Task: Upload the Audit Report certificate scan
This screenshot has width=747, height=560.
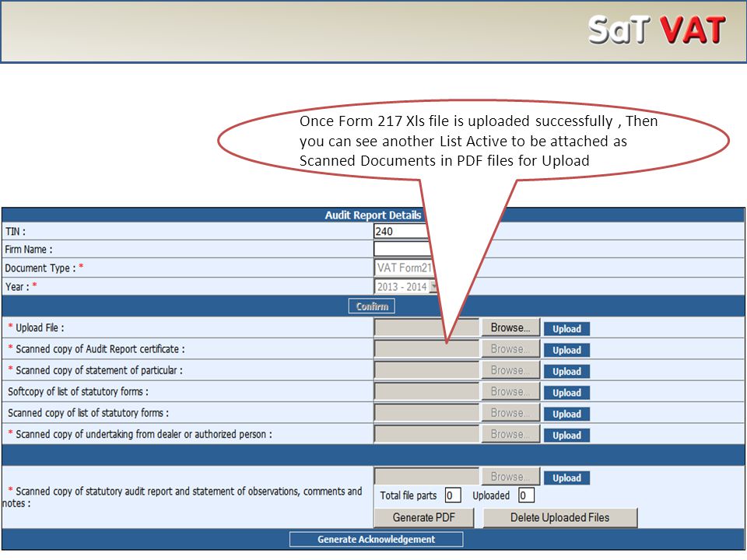Action: (x=567, y=350)
